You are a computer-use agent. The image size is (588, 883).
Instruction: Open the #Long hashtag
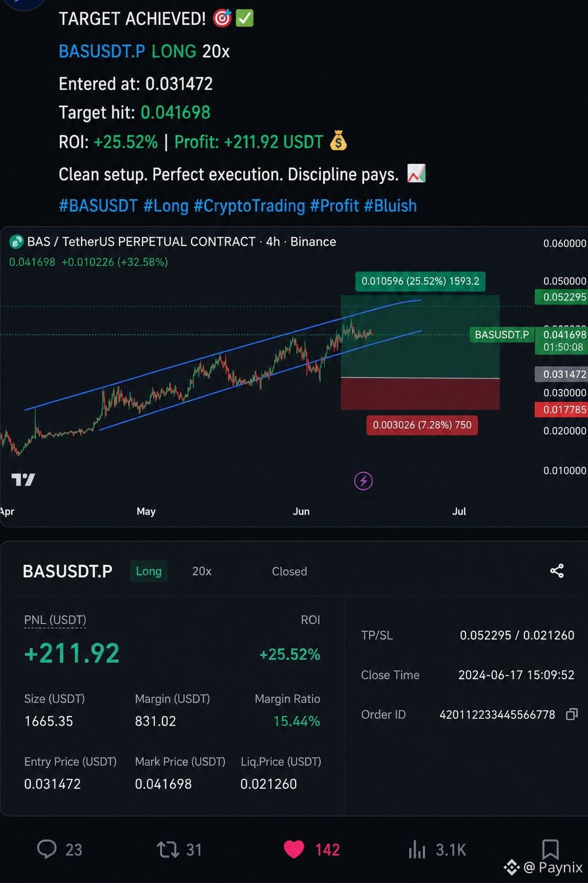166,206
